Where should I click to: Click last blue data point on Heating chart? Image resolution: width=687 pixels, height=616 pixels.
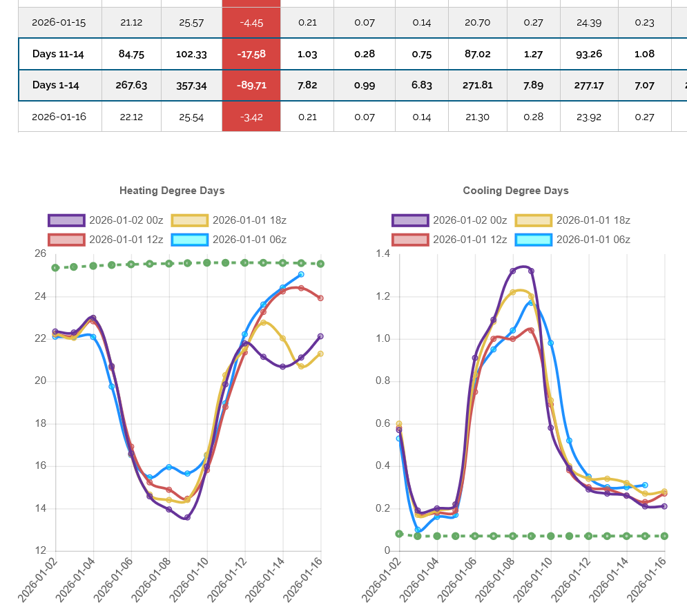[x=301, y=274]
